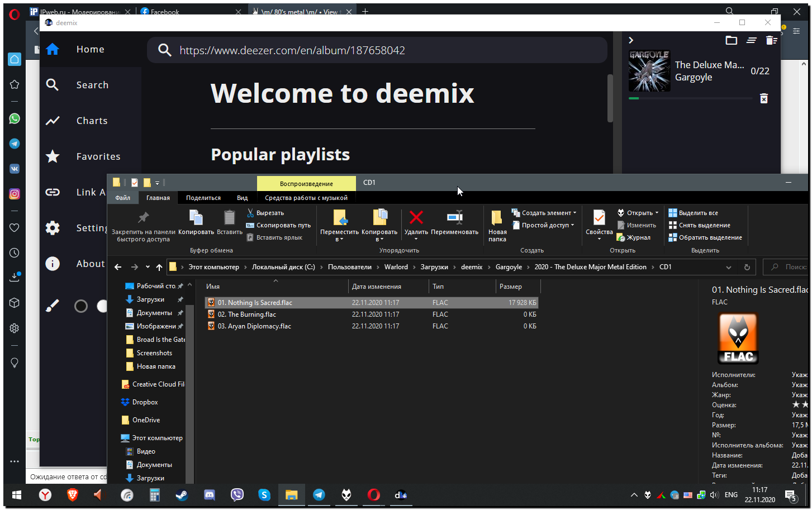Switch to File (Файл) tab
812x510 pixels.
pos(122,198)
